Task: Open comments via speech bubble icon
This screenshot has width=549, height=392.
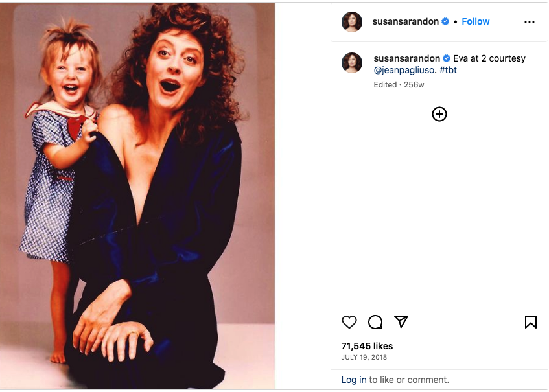Action: pos(375,322)
